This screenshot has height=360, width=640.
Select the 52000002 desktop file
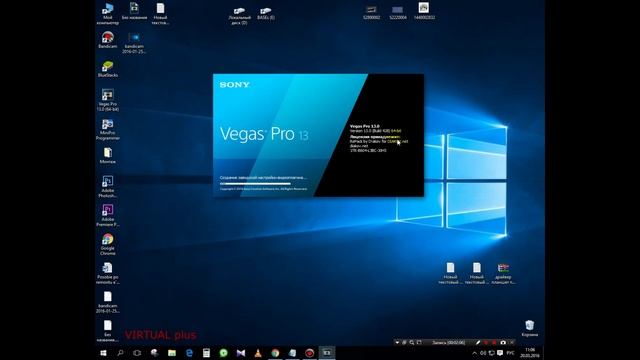click(x=371, y=13)
